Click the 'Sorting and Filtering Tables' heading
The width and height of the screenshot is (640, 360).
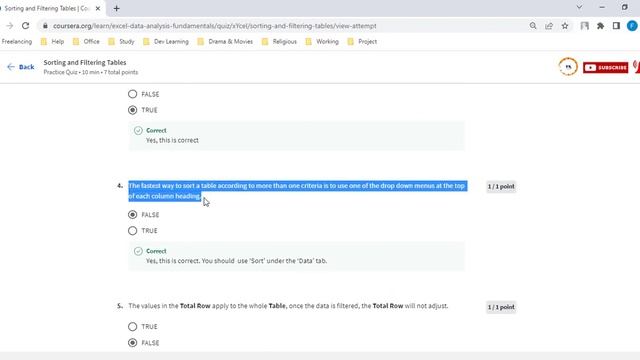[x=85, y=62]
